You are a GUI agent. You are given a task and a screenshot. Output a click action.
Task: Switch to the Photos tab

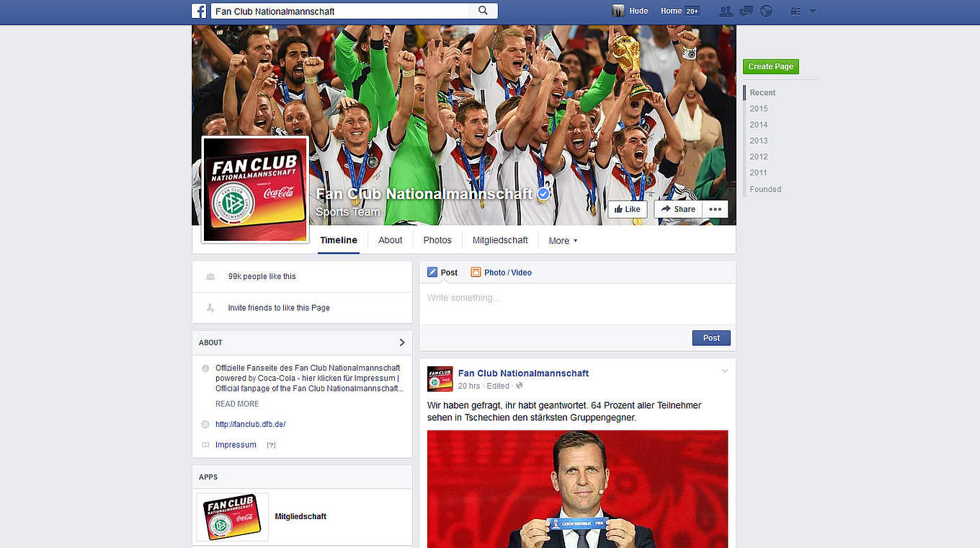pyautogui.click(x=437, y=240)
